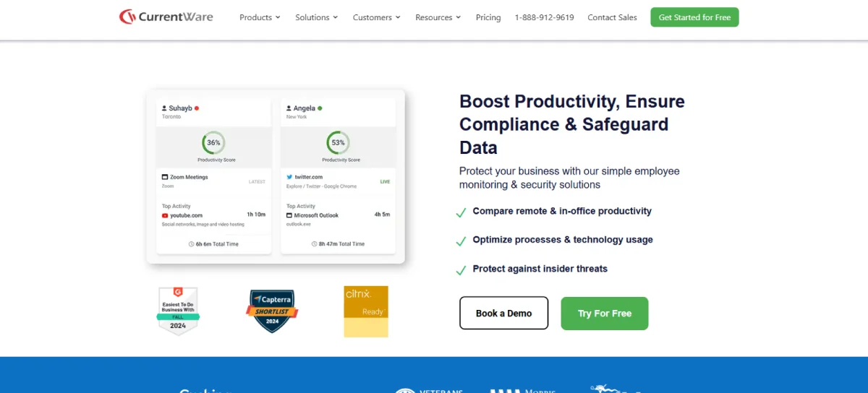The height and width of the screenshot is (393, 868).
Task: Click the 'twitter.com' live activity entry
Action: pos(309,177)
